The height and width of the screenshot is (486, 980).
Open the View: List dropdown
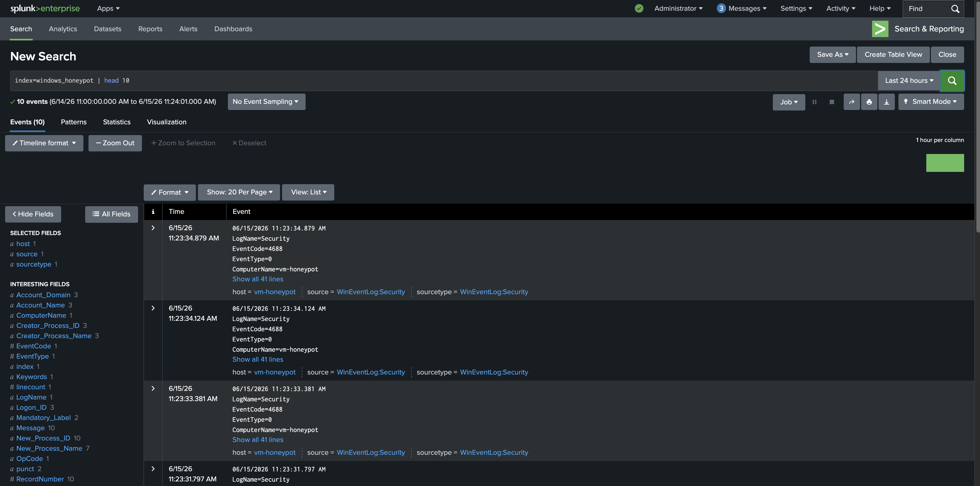pyautogui.click(x=308, y=192)
